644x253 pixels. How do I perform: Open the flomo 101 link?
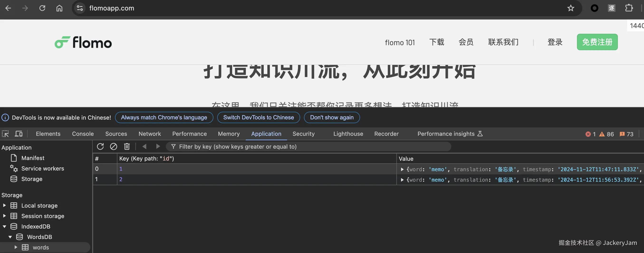coord(400,43)
